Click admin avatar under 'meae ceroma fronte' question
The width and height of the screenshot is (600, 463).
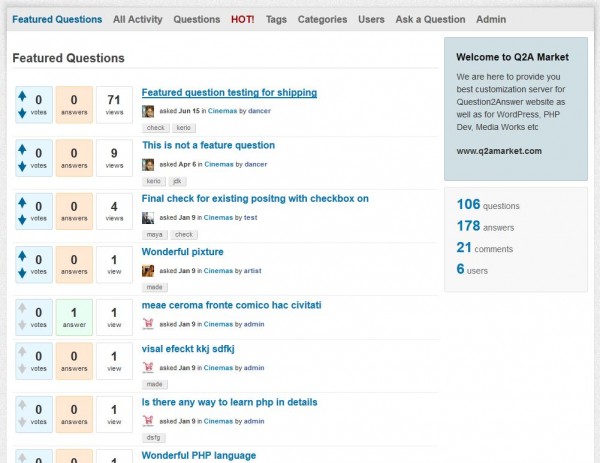tap(148, 323)
